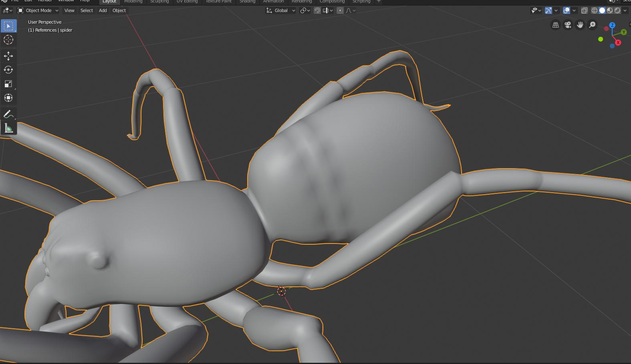Select the Scale tool

[8, 84]
